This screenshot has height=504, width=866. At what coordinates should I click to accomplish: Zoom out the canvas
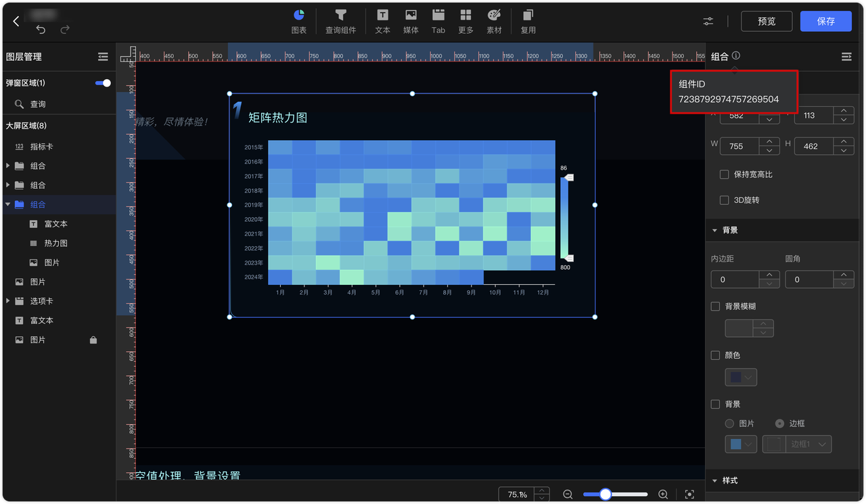(x=568, y=495)
